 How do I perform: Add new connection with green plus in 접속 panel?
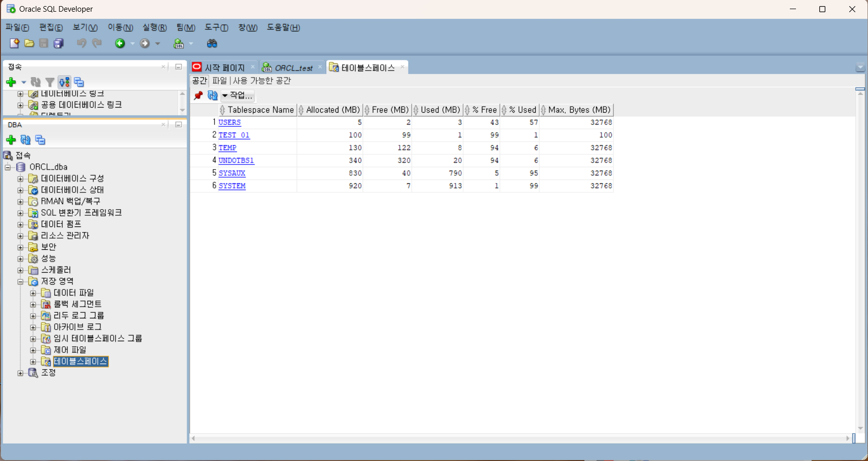click(x=11, y=82)
